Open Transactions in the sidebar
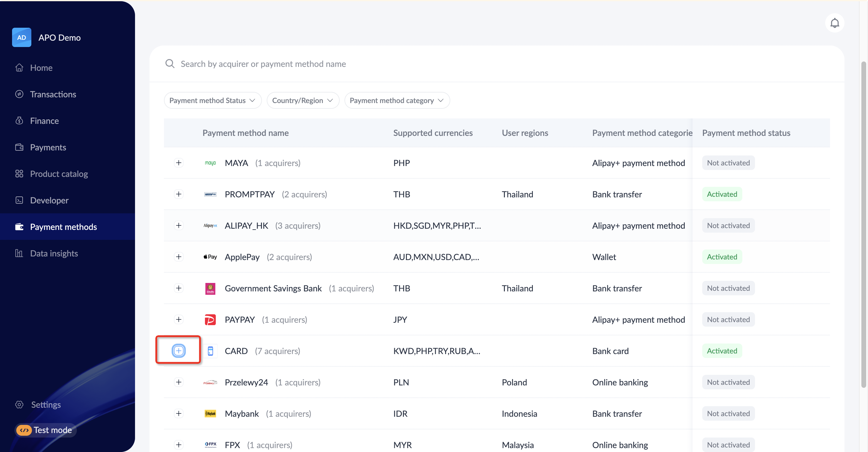Image resolution: width=868 pixels, height=452 pixels. tap(53, 94)
